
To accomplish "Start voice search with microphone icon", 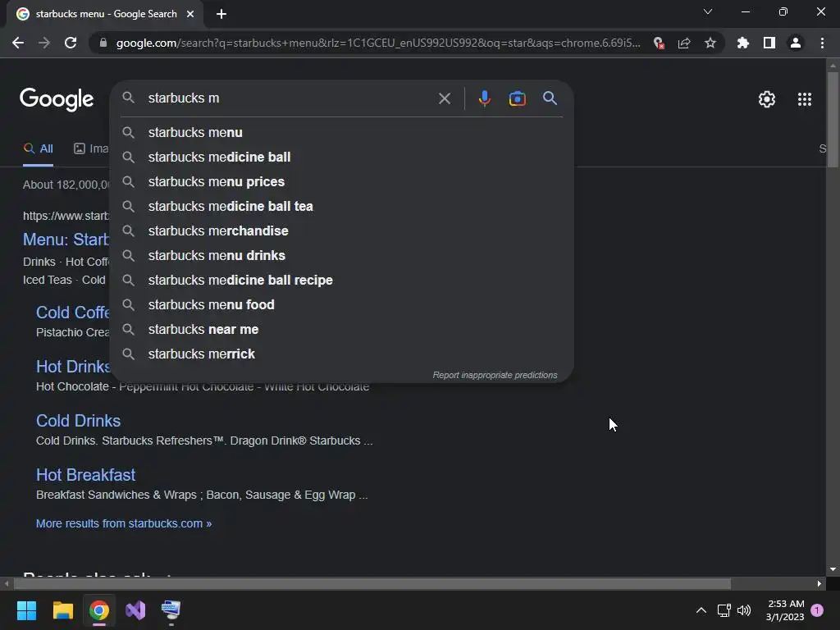I will [484, 98].
